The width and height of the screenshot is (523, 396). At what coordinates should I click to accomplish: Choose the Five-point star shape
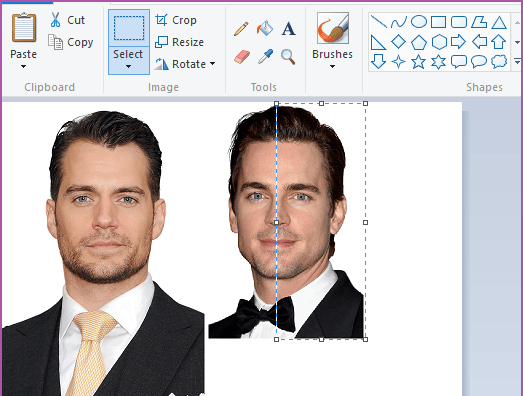pos(418,62)
